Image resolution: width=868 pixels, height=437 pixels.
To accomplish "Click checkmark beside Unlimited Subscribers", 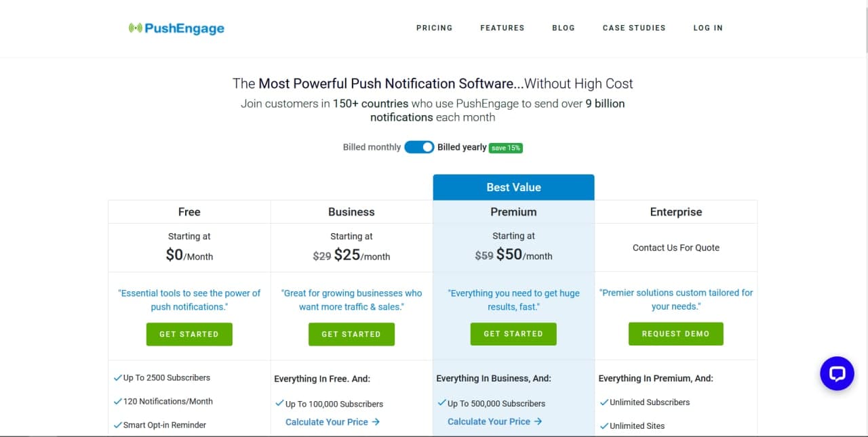I will pyautogui.click(x=604, y=402).
